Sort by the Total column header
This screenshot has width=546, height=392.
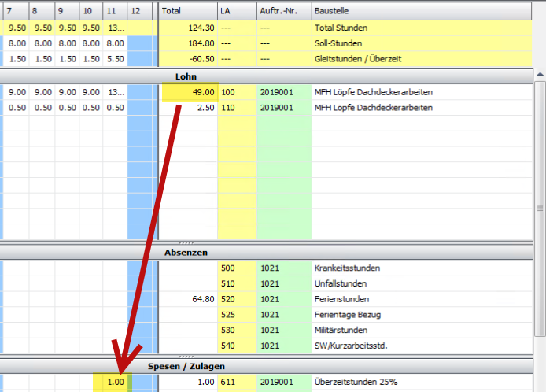(187, 11)
